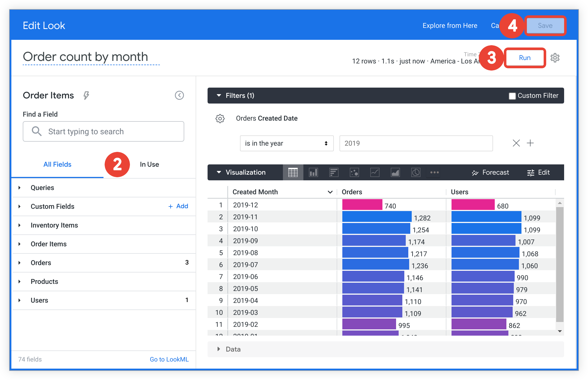Select the scatterplot visualization icon

pyautogui.click(x=354, y=172)
